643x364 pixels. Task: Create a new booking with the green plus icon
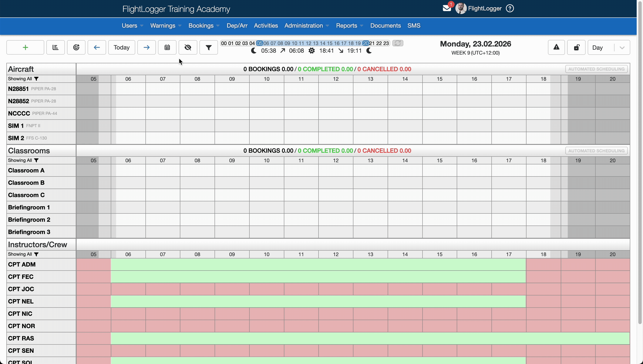(x=25, y=47)
